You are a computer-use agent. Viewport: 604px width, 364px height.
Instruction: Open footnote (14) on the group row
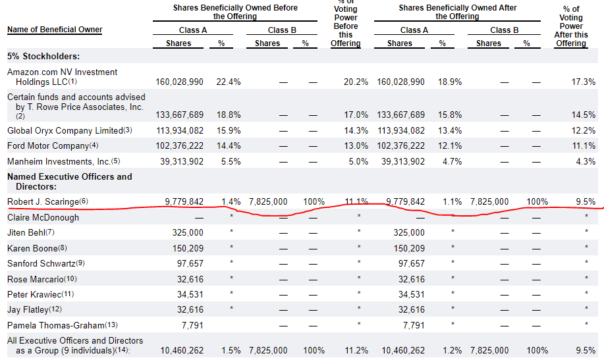(122, 350)
